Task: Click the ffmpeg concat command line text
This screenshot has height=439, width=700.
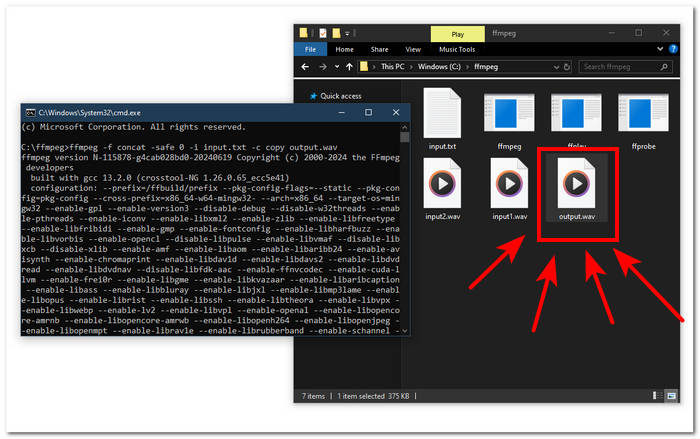Action: pos(179,147)
